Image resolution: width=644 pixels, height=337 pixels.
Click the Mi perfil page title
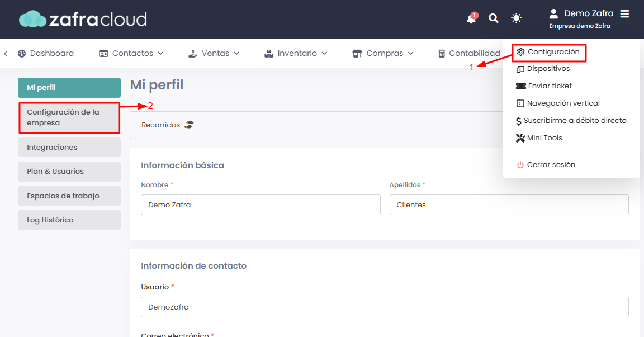(x=157, y=85)
